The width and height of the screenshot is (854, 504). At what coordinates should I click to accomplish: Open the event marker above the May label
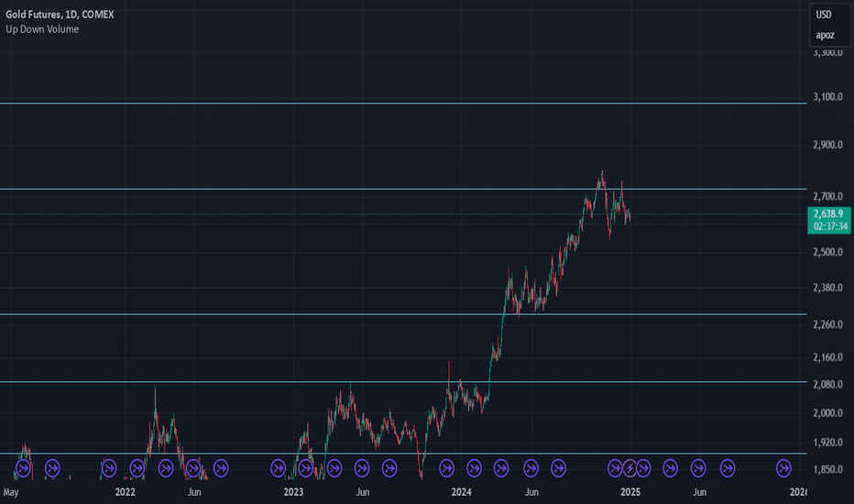(23, 468)
